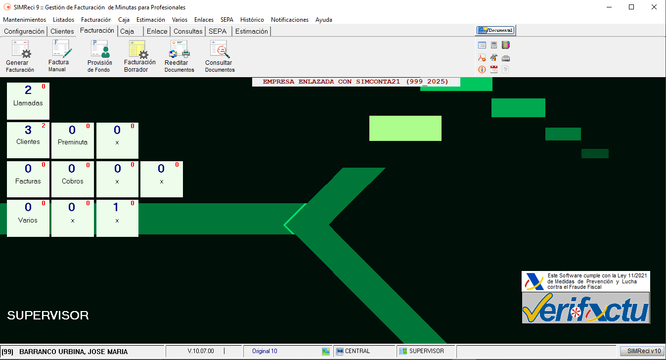Viewport: 666px width, 360px height.
Task: Open the red calendar icon
Action: coord(494,69)
